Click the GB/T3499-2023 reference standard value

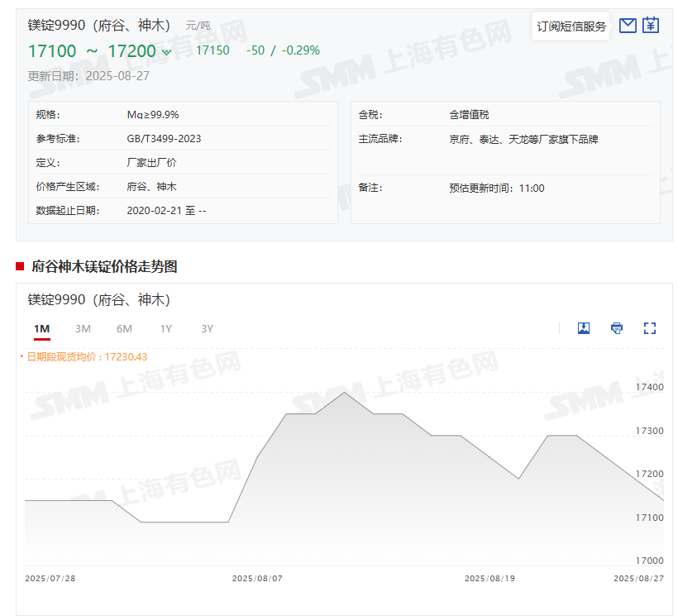pyautogui.click(x=164, y=139)
